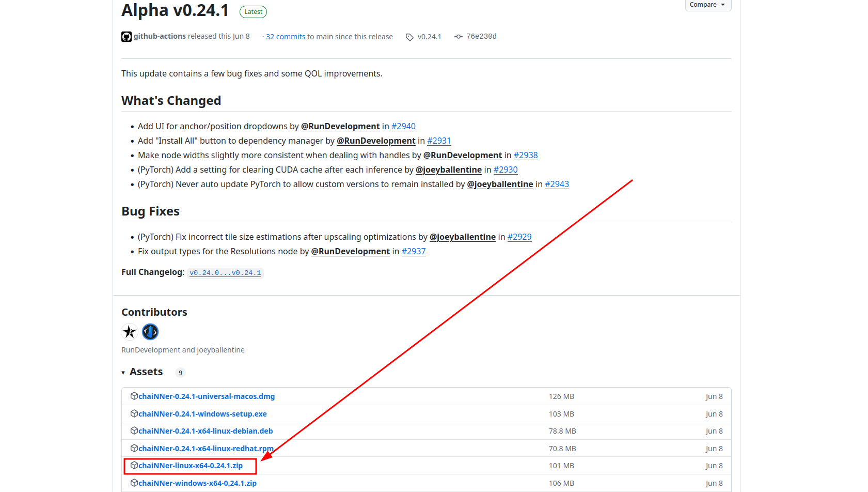Open @RunDevelopment mention in Resolutions node fix
The width and height of the screenshot is (868, 492).
point(351,251)
